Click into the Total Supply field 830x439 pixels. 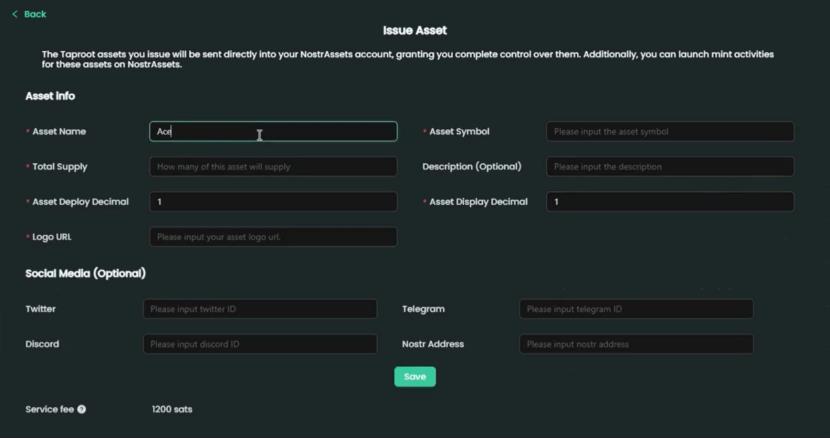[273, 167]
